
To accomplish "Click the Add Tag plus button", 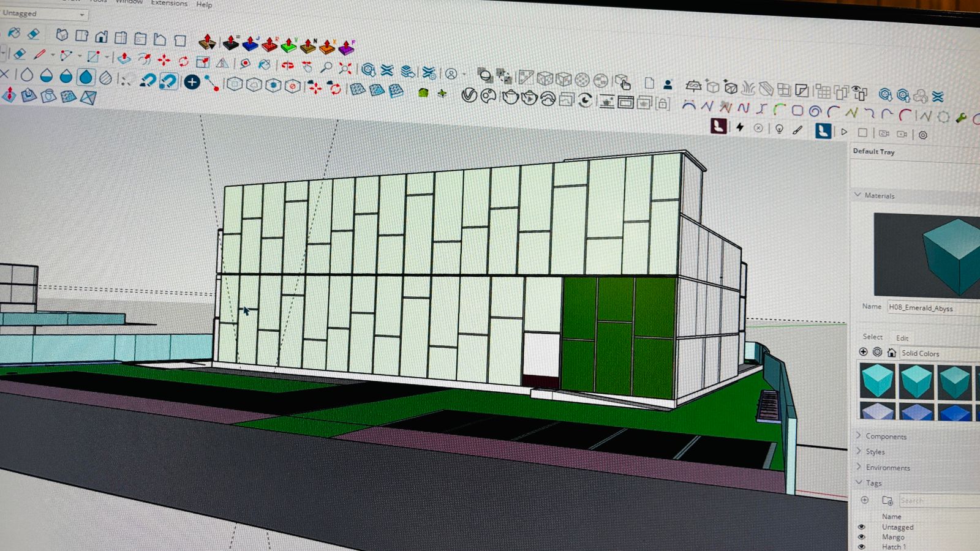I will [865, 500].
